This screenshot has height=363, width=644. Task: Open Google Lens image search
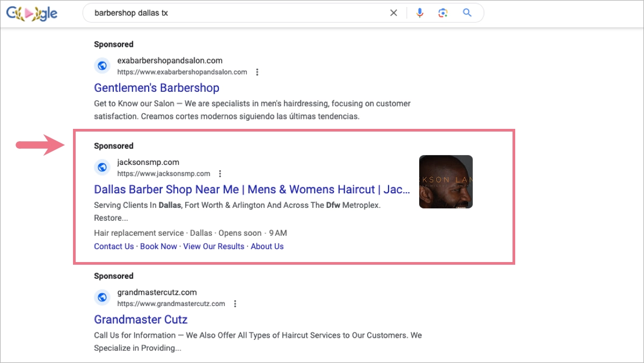tap(443, 13)
